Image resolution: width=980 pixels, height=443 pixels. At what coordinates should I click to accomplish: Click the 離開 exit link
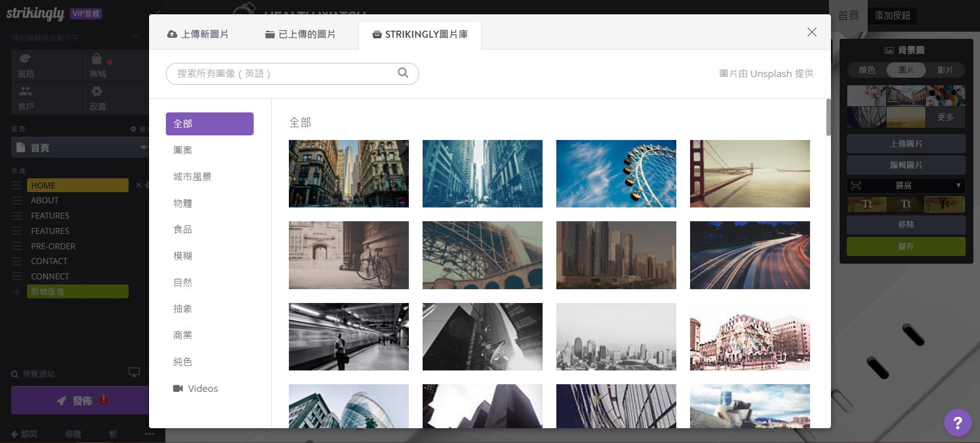pyautogui.click(x=24, y=434)
